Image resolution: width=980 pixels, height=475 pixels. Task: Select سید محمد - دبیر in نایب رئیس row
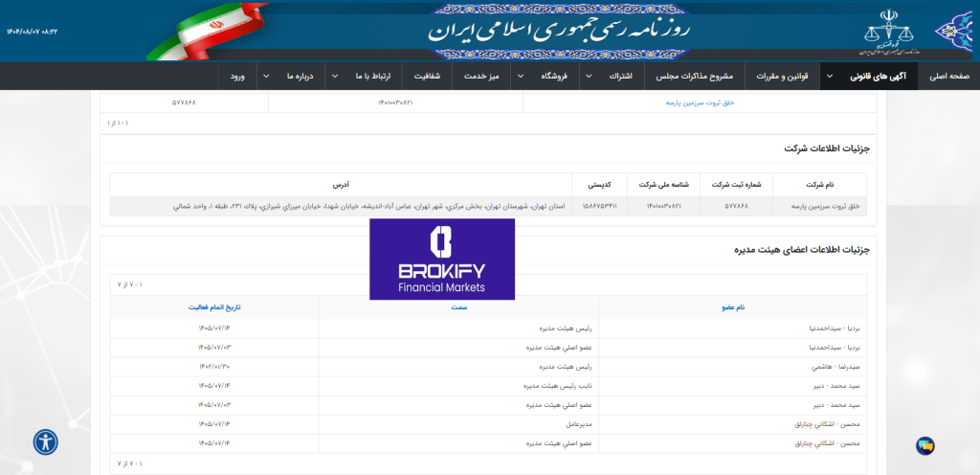[x=838, y=386]
